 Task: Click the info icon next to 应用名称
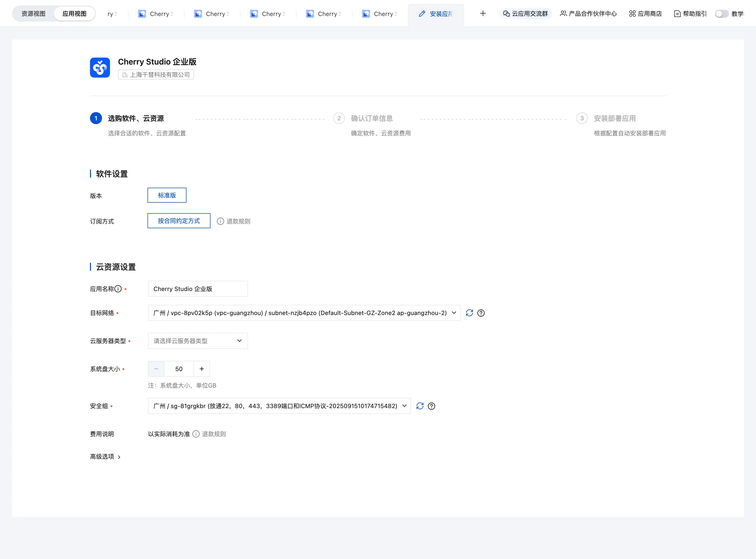118,289
